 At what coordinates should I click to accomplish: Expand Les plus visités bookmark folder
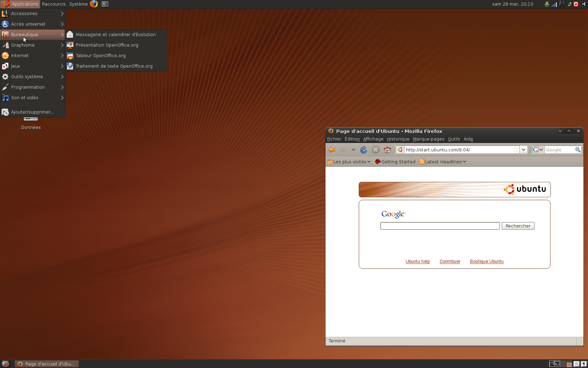(x=349, y=162)
